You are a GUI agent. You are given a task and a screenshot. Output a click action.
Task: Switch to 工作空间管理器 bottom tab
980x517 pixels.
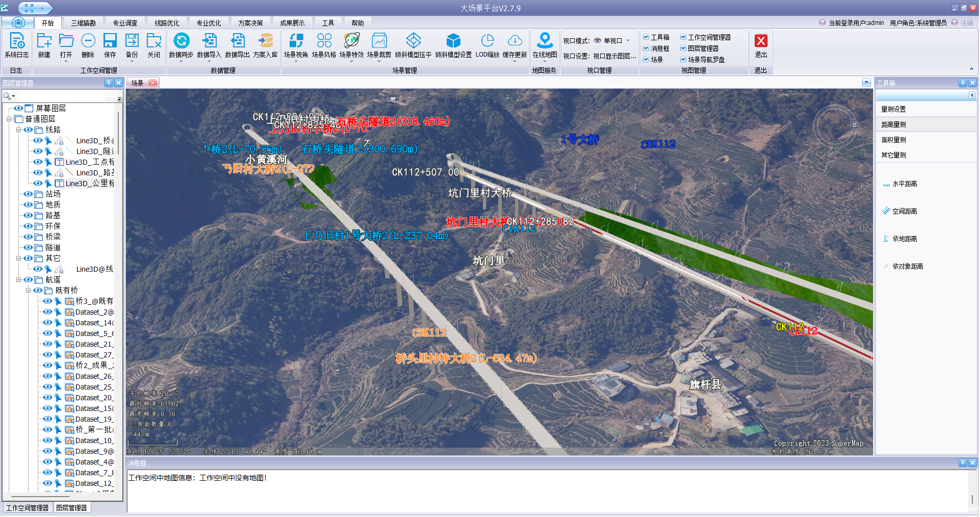(x=27, y=508)
